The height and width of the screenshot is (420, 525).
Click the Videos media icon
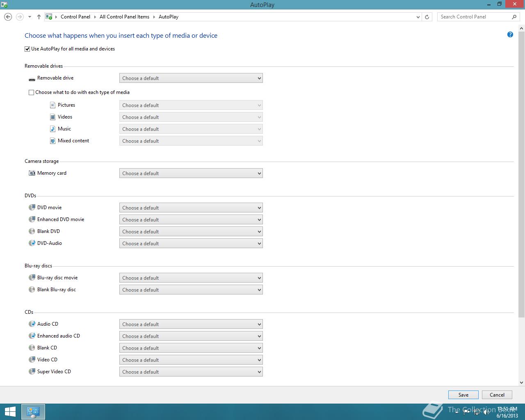click(52, 117)
